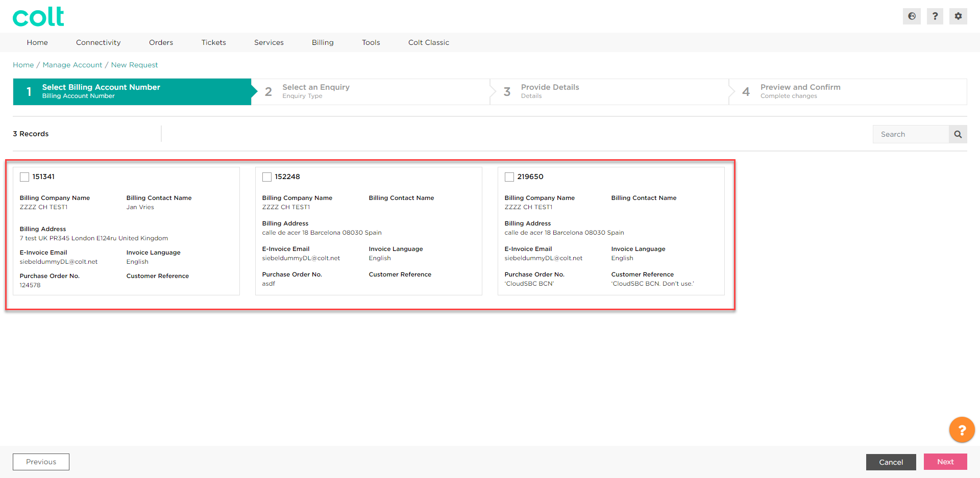
Task: Go to the Tickets menu
Action: (213, 42)
